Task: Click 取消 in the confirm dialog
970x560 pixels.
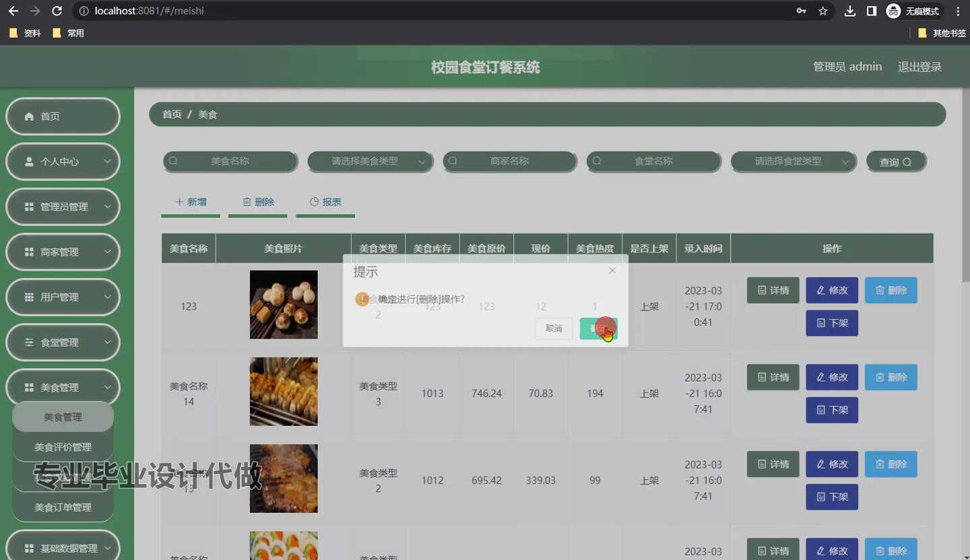Action: 554,328
